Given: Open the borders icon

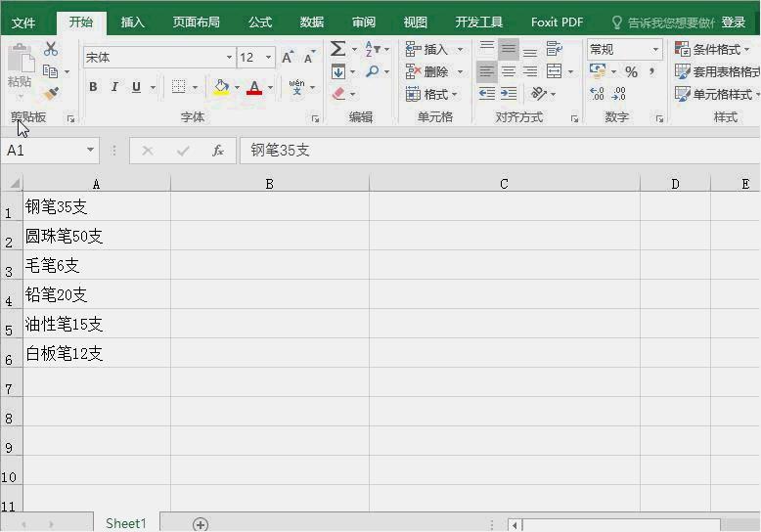Looking at the screenshot, I should coord(179,87).
